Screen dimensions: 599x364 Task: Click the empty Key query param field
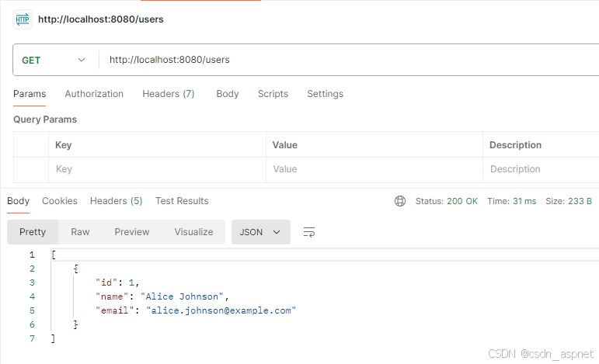157,169
